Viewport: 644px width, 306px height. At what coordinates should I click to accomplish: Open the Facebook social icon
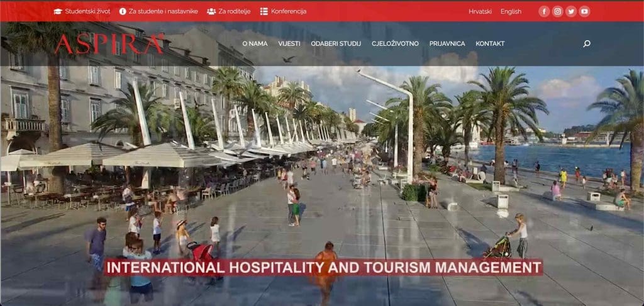544,11
